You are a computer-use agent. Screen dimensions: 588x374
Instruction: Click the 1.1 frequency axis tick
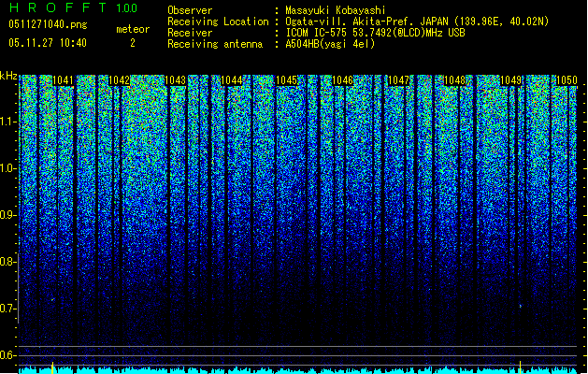pyautogui.click(x=8, y=122)
